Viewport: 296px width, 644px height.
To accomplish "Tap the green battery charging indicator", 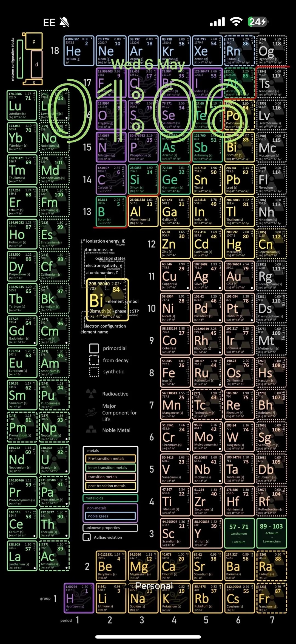I will coord(258,22).
